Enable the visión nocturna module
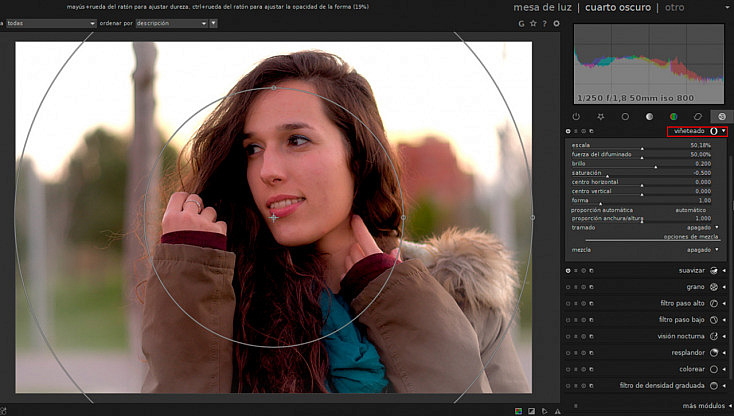Screen dimensions: 734x416 click(568, 336)
